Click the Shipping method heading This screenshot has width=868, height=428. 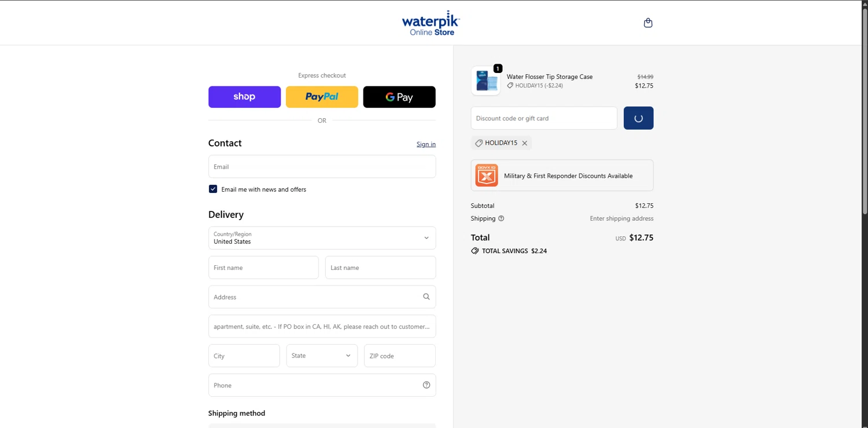(237, 413)
